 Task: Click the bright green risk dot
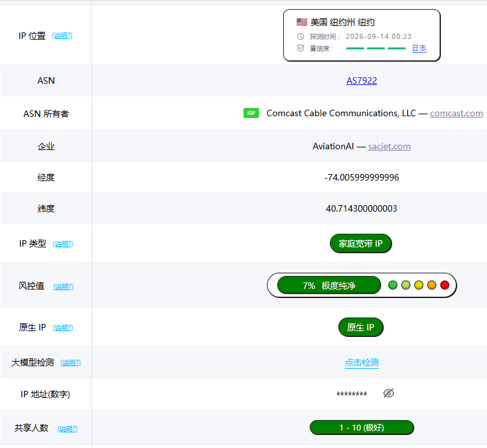coord(393,285)
